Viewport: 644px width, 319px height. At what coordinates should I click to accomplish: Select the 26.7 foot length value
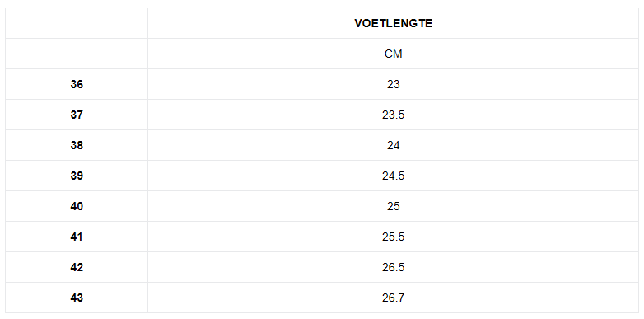pyautogui.click(x=393, y=298)
